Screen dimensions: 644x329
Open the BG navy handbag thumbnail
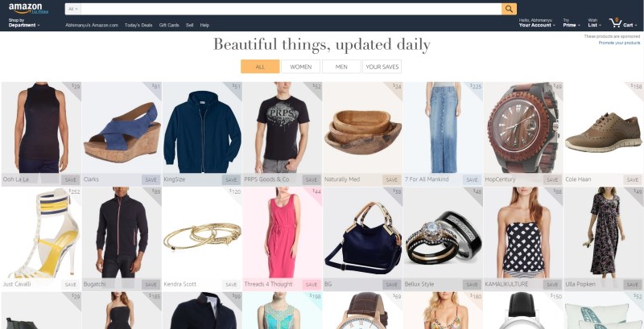pyautogui.click(x=363, y=234)
